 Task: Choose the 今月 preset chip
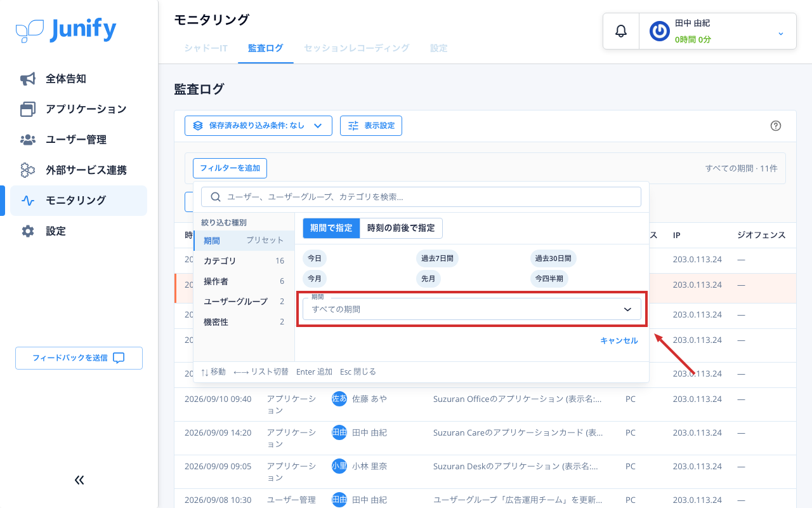point(315,278)
